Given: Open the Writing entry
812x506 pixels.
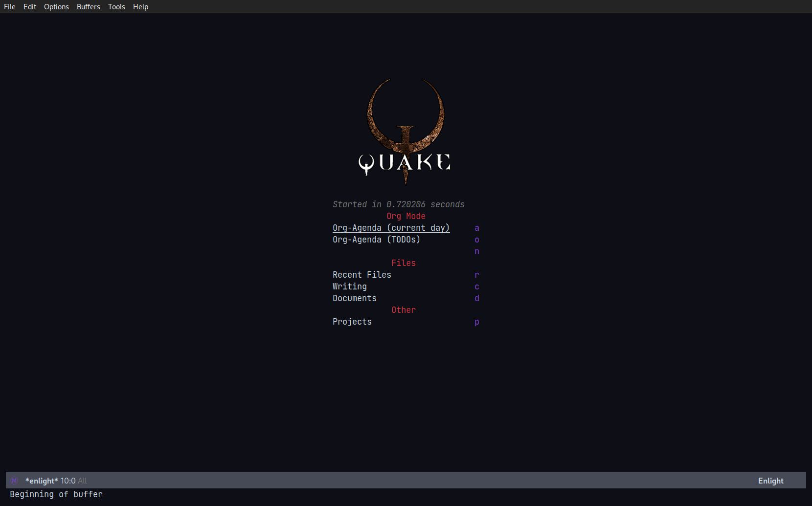Looking at the screenshot, I should [350, 286].
